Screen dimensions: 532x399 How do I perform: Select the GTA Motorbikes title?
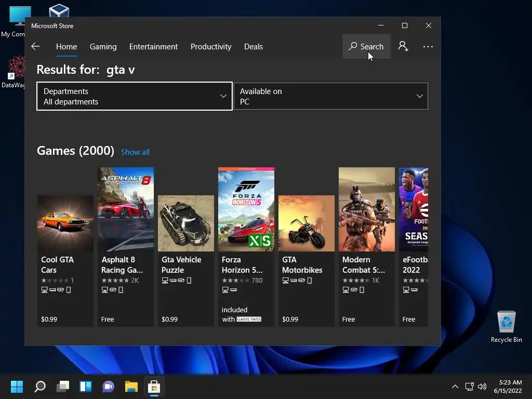point(302,264)
